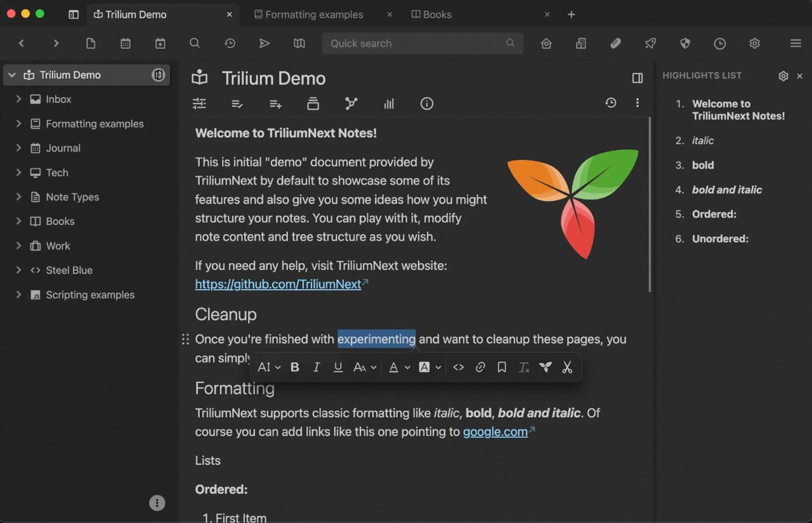
Task: Click the rocket launcher icon
Action: [650, 43]
